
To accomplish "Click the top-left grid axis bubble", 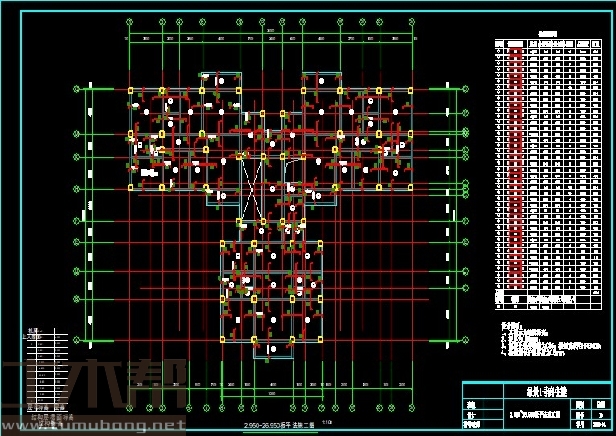I will pyautogui.click(x=130, y=21).
